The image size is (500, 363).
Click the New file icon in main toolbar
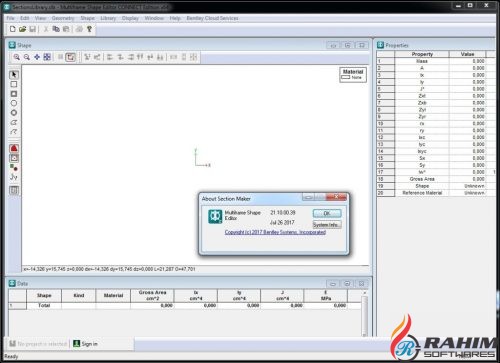pos(13,29)
